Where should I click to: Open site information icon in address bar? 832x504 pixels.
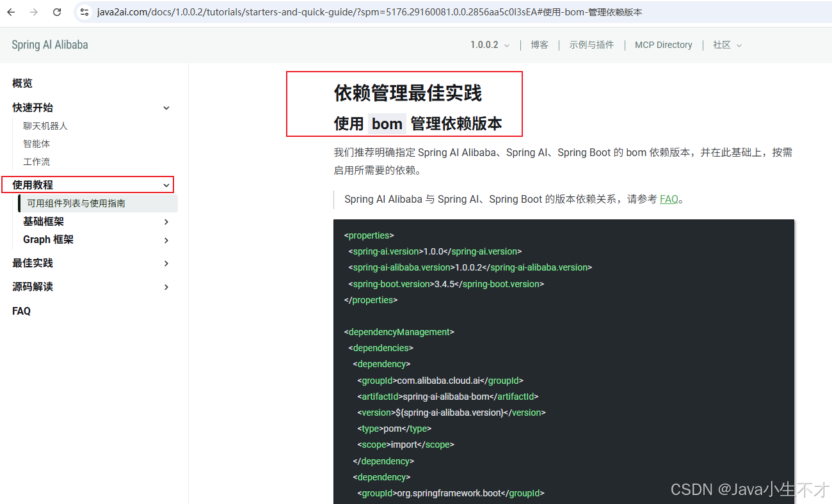coord(84,12)
